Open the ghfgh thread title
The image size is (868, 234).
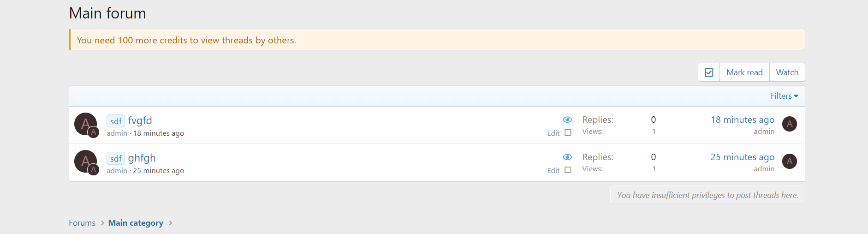pos(142,158)
